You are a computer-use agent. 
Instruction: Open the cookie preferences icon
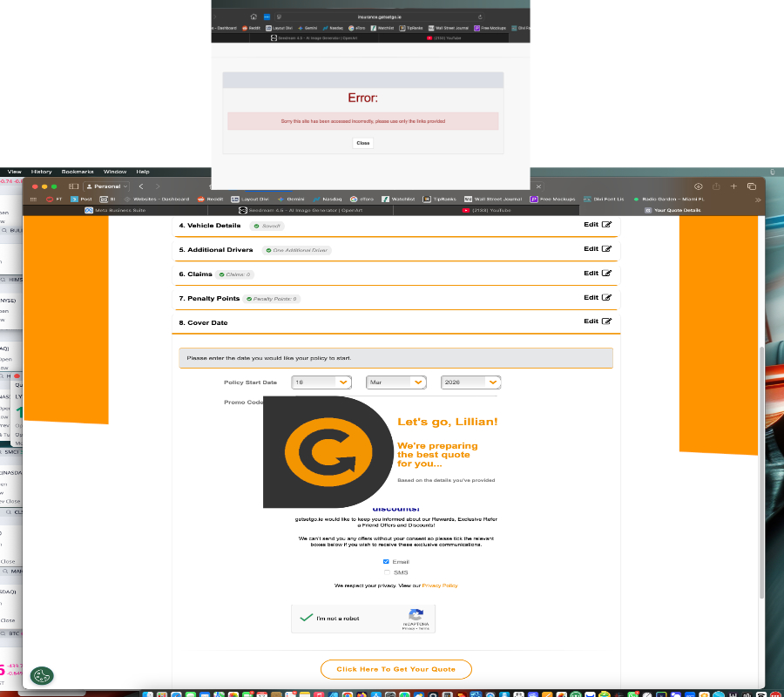(42, 675)
